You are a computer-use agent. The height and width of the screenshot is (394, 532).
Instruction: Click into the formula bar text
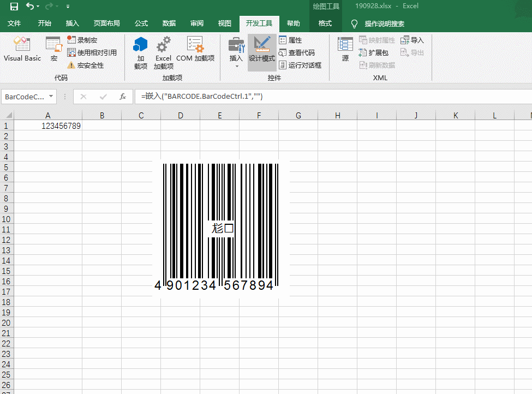(x=332, y=97)
